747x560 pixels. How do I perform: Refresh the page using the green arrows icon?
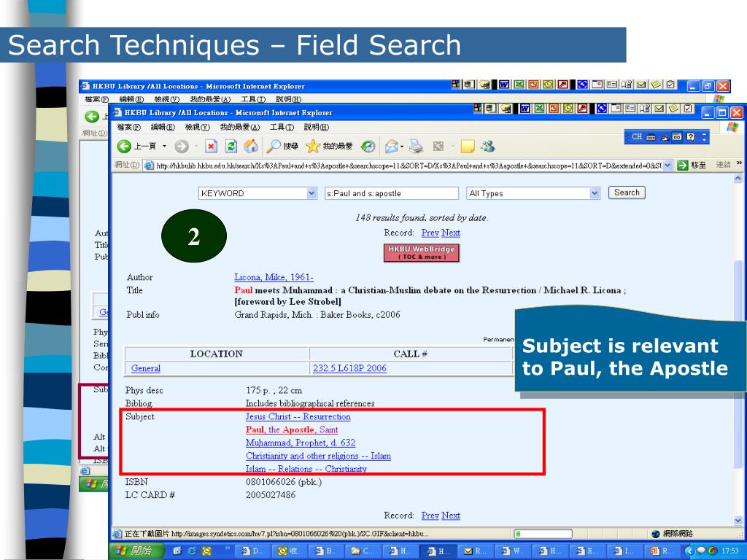(231, 146)
